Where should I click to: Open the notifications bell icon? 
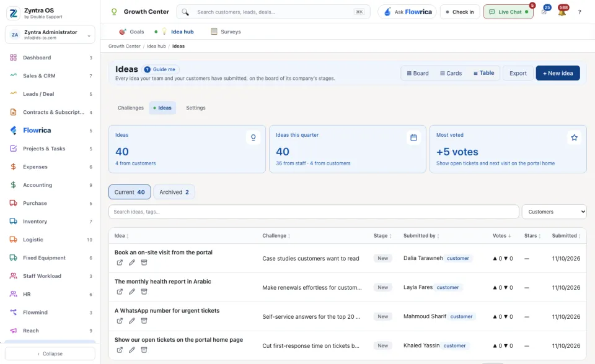click(x=562, y=12)
